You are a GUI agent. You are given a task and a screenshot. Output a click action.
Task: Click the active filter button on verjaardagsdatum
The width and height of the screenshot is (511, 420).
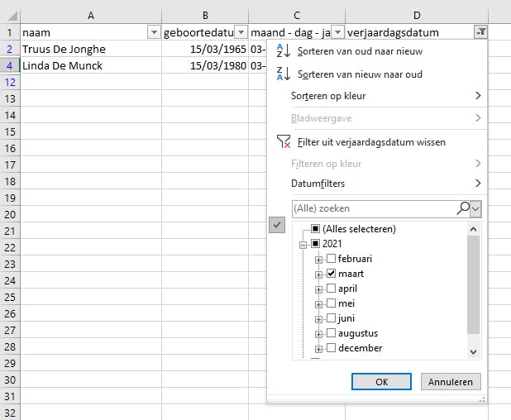click(x=480, y=32)
